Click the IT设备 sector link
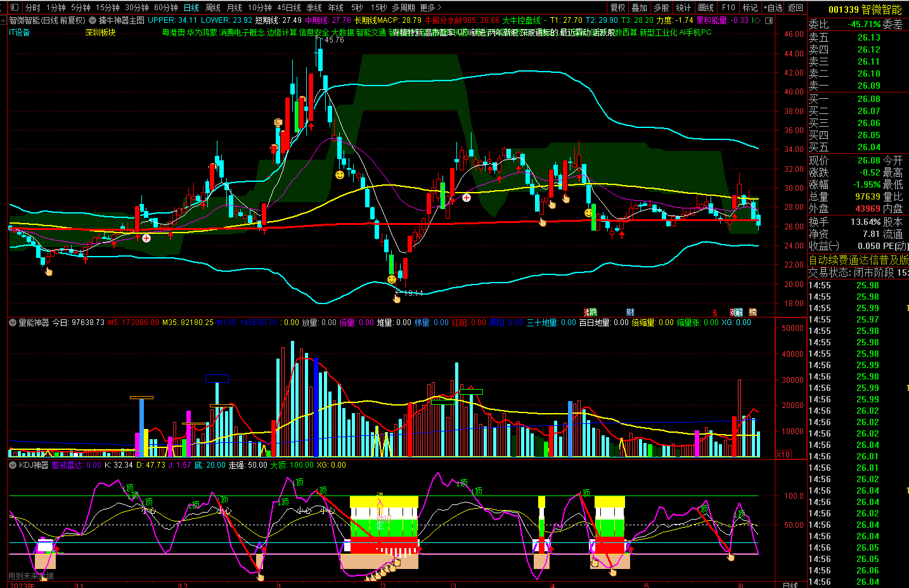The image size is (909, 588). point(20,32)
